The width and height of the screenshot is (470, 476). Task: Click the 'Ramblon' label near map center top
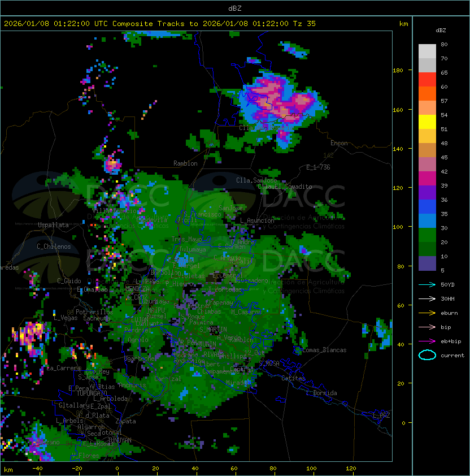[x=185, y=163]
